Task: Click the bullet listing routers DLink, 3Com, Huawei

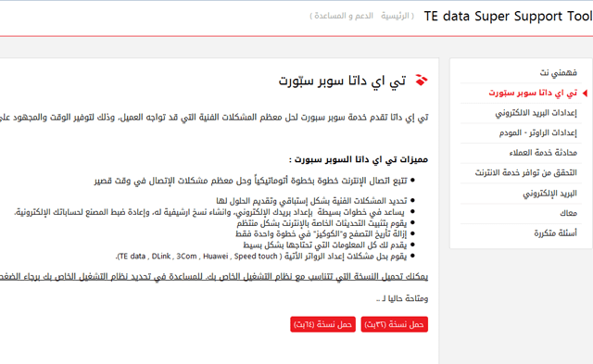Action: (x=261, y=256)
